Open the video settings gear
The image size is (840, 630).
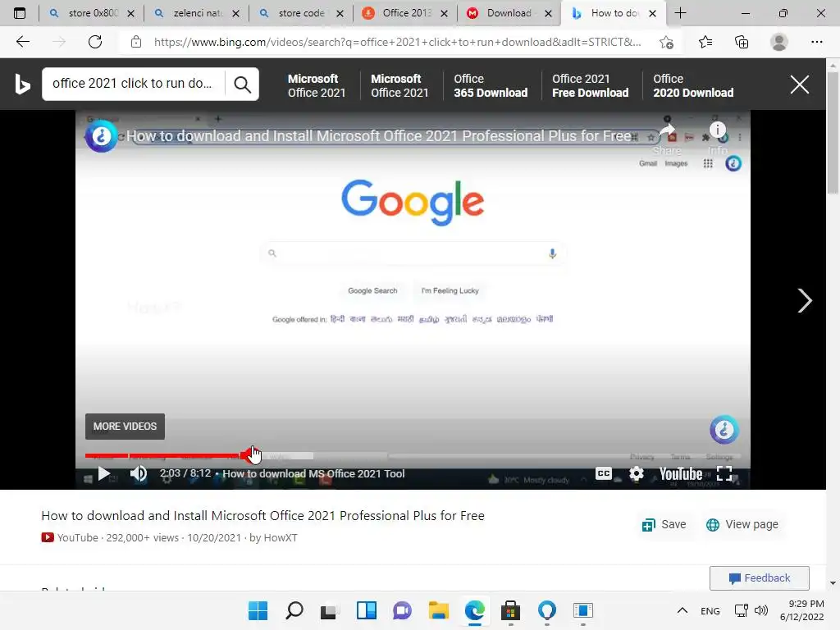tap(636, 473)
